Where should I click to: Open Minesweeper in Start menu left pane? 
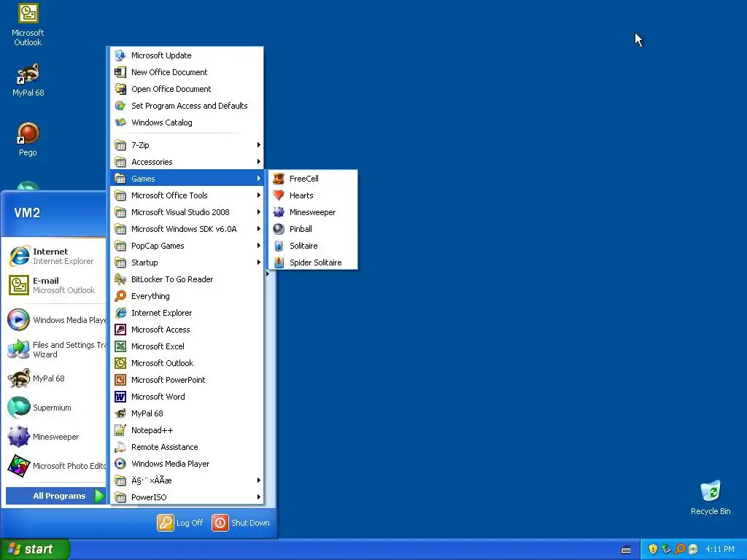click(x=55, y=437)
